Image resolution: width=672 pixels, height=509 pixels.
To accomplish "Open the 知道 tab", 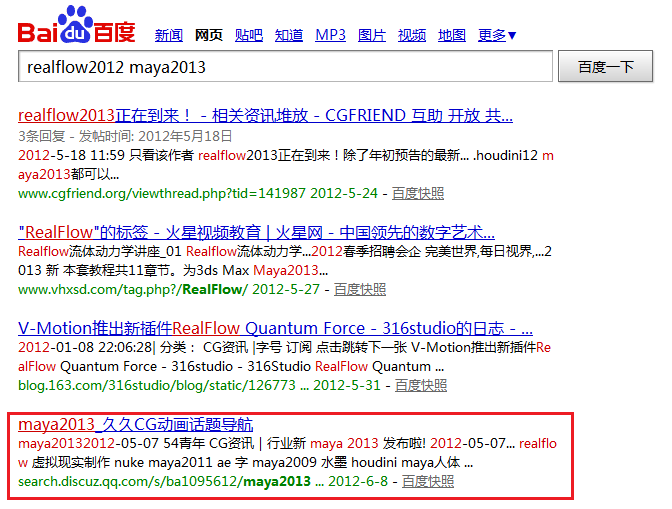I will [x=289, y=35].
